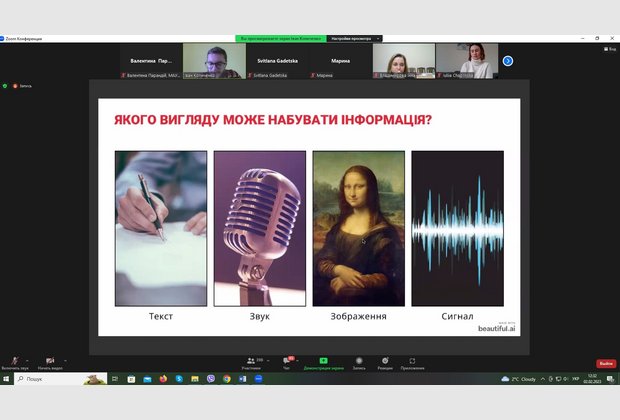Open the Вид view menu

pyautogui.click(x=610, y=48)
